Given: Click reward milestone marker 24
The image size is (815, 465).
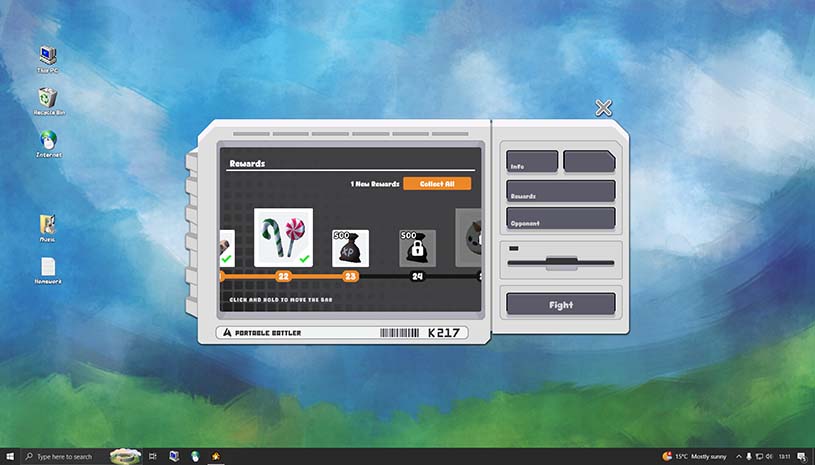Looking at the screenshot, I should pos(417,276).
